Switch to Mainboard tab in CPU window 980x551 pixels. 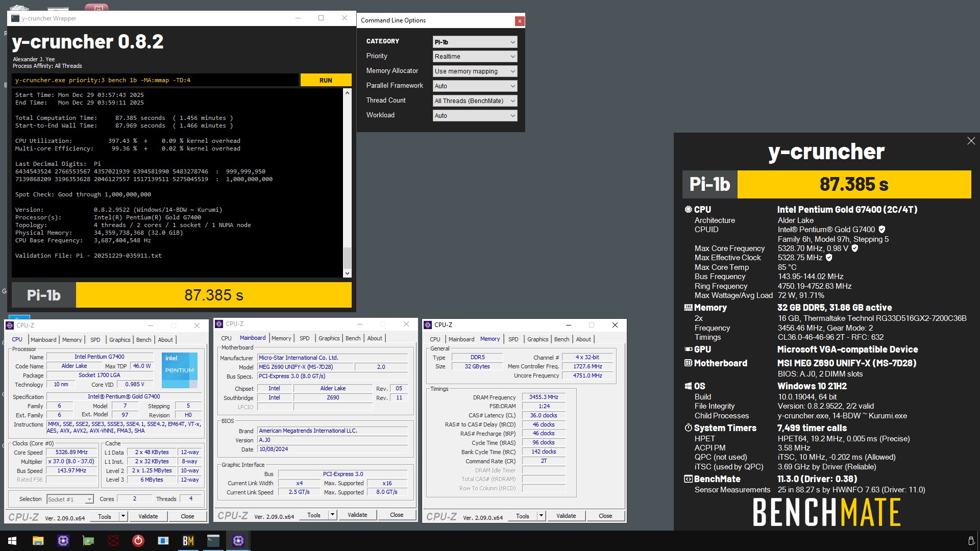pyautogui.click(x=43, y=340)
